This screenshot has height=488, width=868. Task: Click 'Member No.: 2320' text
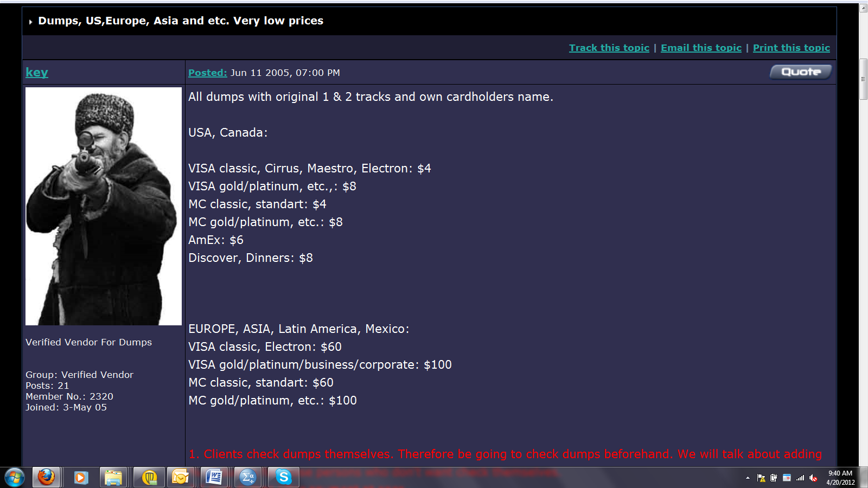pos(69,396)
